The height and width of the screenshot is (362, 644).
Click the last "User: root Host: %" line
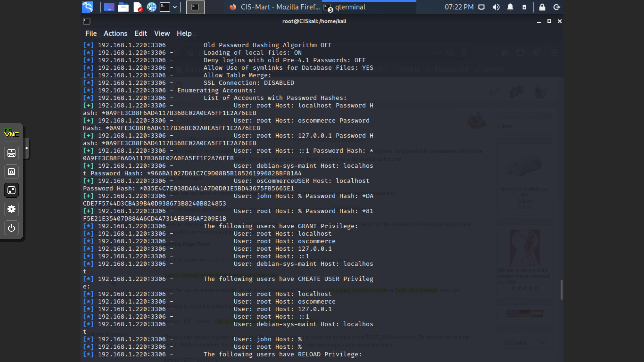(x=268, y=347)
